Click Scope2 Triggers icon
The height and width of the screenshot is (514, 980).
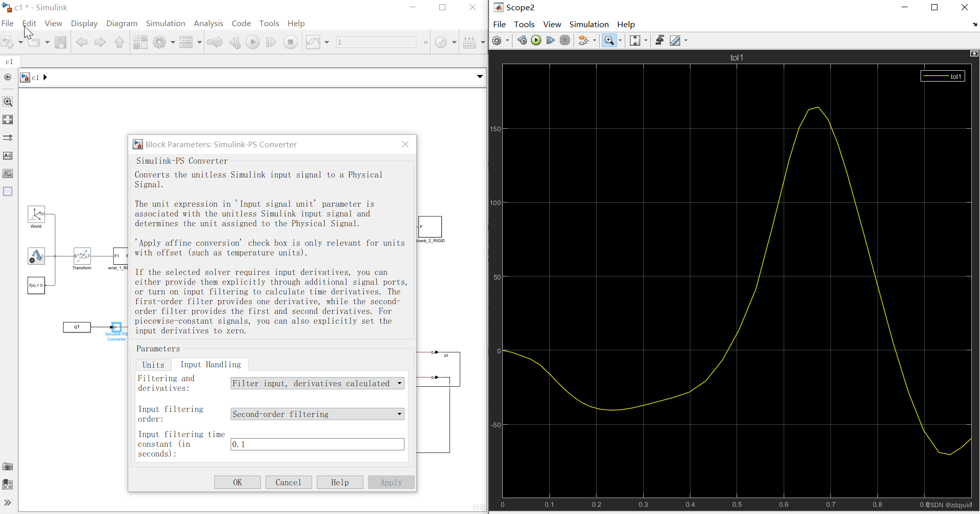pyautogui.click(x=660, y=40)
